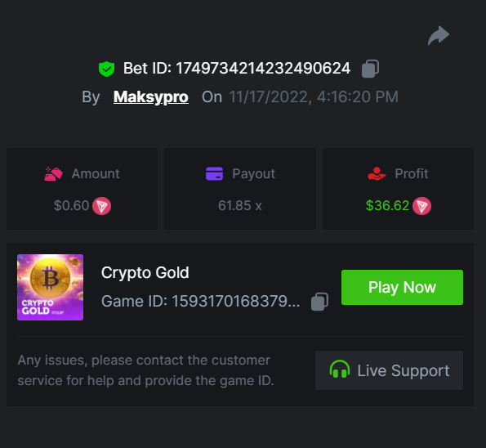Click the TRON coin icon beside $36.62

(x=421, y=206)
